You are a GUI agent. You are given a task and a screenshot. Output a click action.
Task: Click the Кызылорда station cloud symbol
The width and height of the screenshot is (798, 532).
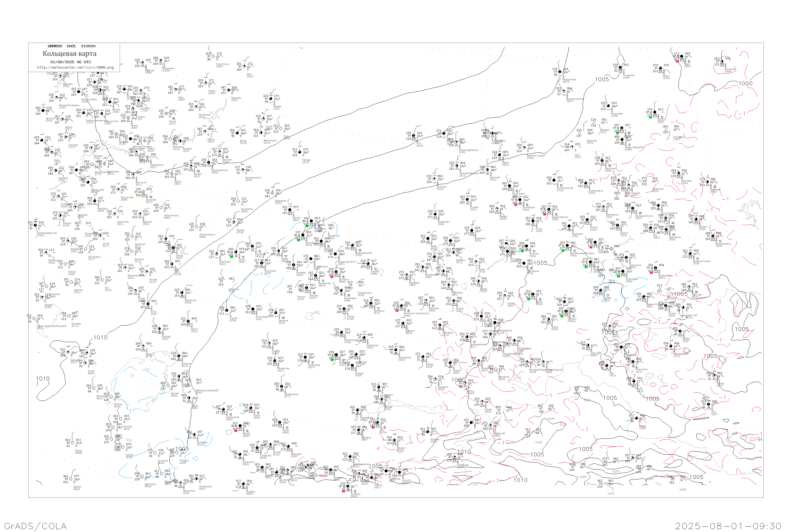[x=223, y=410]
